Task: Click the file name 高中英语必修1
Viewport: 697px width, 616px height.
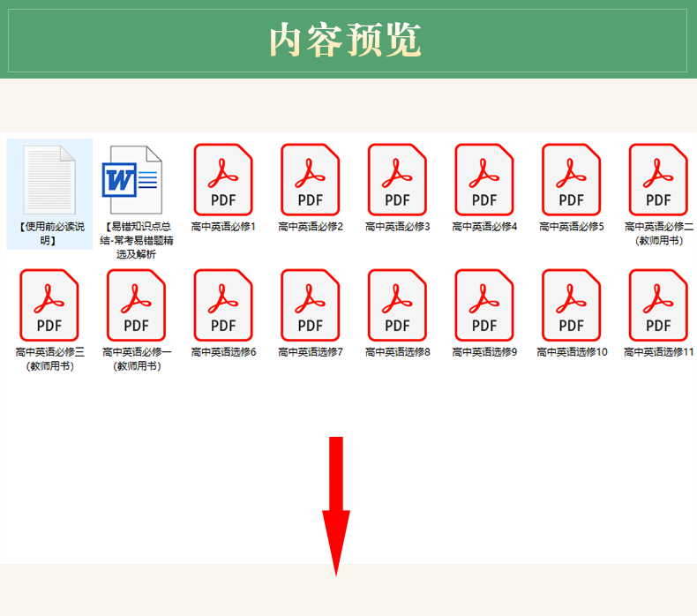Action: (x=223, y=227)
